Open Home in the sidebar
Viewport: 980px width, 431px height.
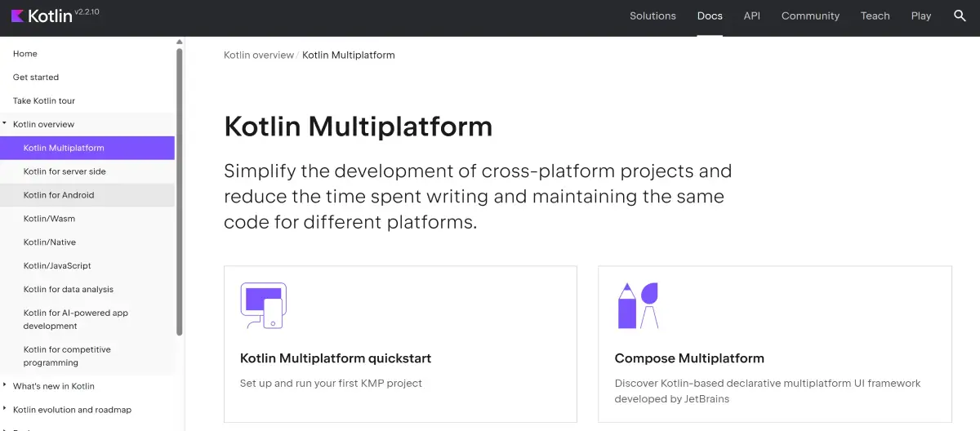25,54
